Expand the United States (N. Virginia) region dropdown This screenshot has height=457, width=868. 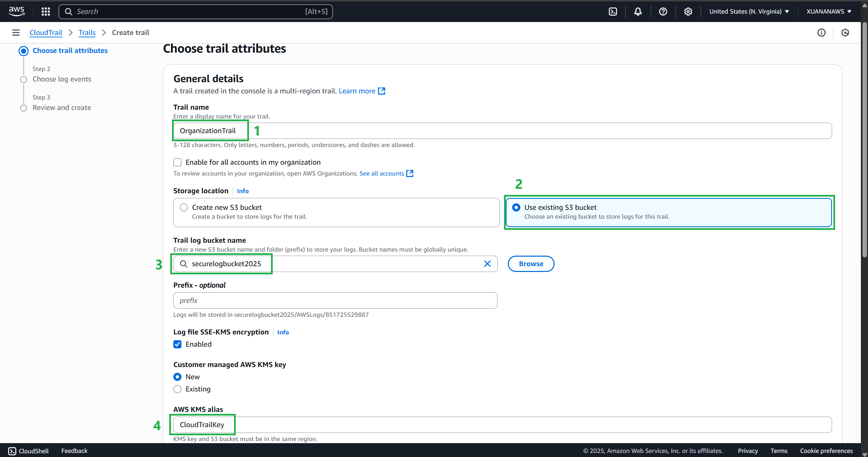[749, 12]
